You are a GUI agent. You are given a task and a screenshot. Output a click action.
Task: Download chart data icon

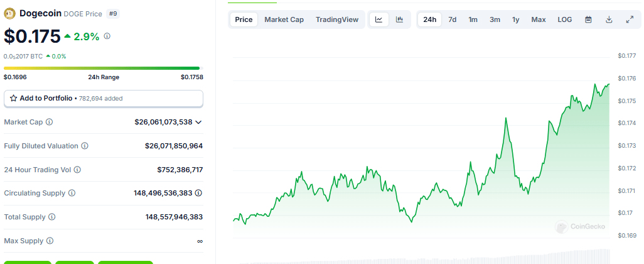click(x=609, y=19)
